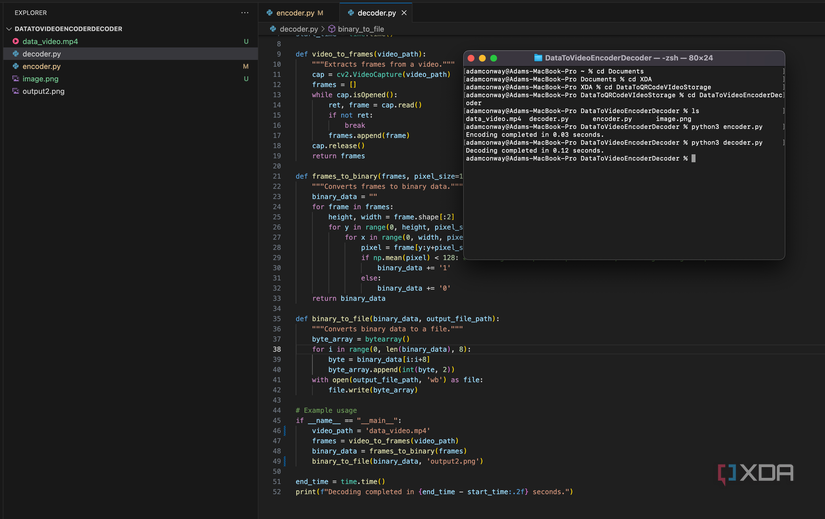Select the decoder.py editor tab
825x519 pixels.
[376, 13]
